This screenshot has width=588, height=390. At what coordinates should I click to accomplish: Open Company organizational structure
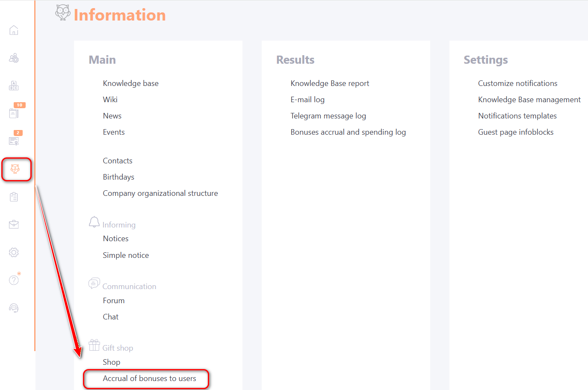(160, 193)
